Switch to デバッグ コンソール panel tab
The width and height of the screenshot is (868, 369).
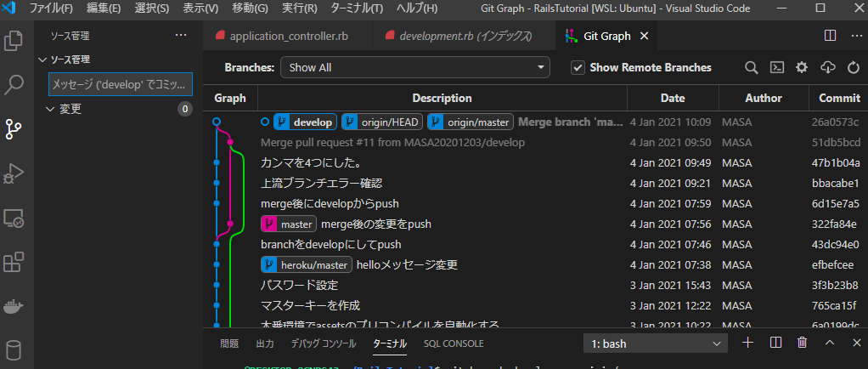[324, 343]
